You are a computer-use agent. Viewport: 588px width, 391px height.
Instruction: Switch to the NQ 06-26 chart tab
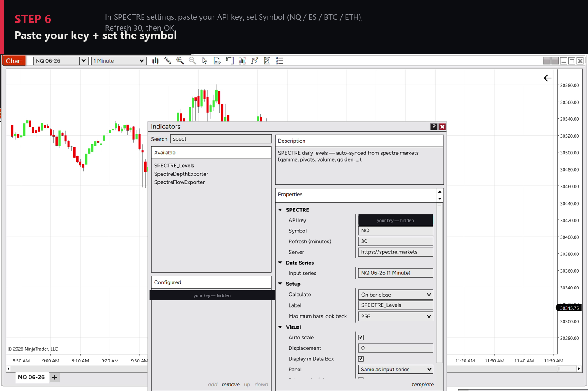[31, 377]
